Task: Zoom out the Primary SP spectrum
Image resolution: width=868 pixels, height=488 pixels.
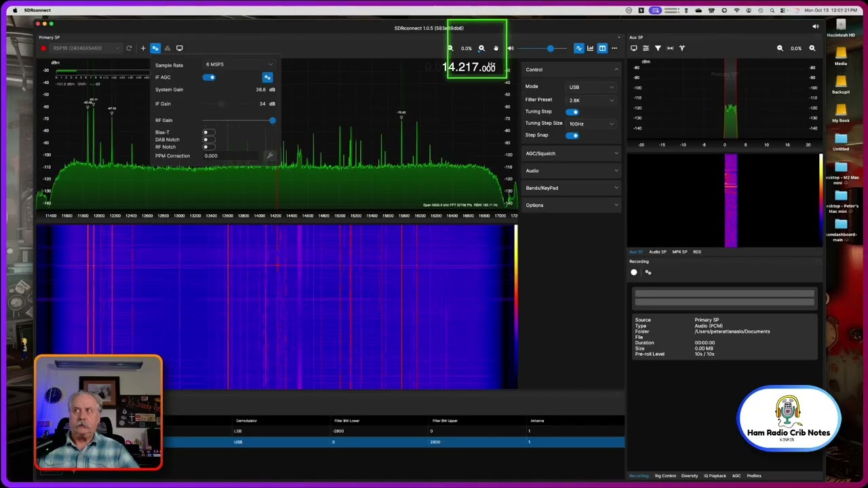Action: pyautogui.click(x=450, y=48)
